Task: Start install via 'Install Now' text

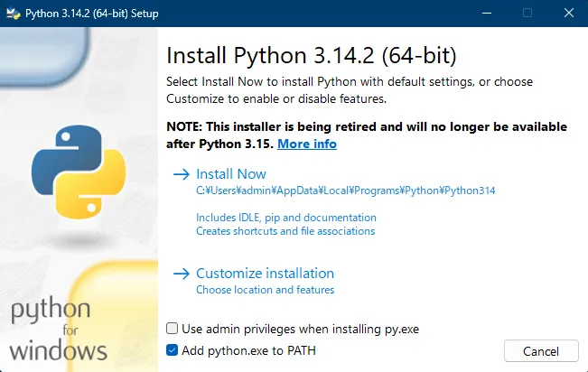Action: [x=231, y=174]
